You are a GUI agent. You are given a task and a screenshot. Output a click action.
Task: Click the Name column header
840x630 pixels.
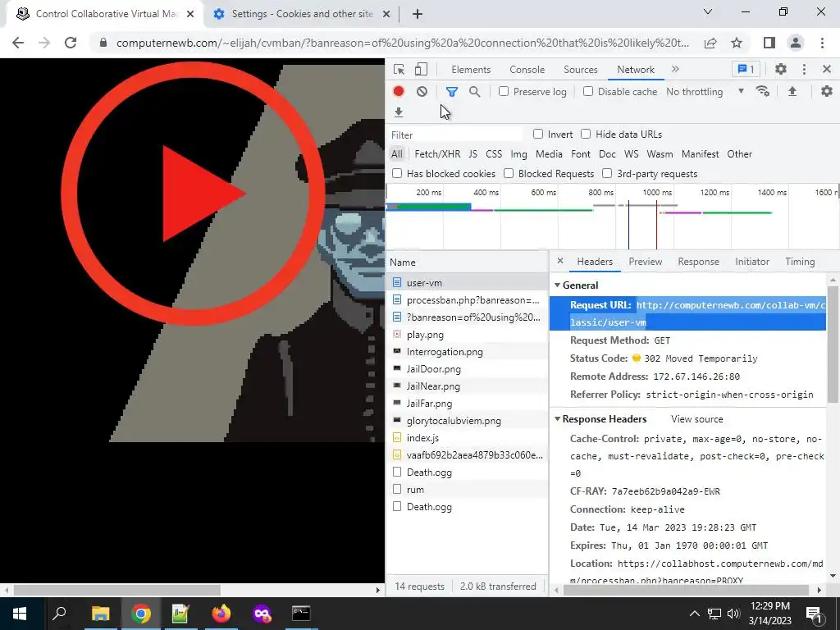pos(467,262)
